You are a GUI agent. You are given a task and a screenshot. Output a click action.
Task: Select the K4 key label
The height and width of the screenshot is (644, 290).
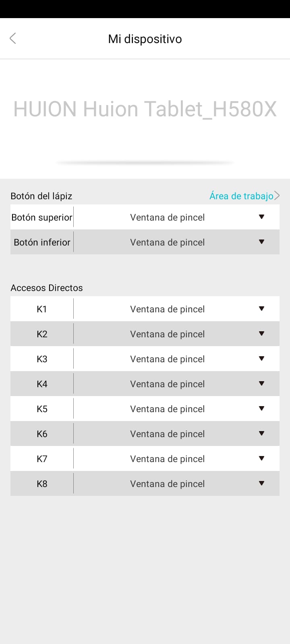pyautogui.click(x=42, y=384)
